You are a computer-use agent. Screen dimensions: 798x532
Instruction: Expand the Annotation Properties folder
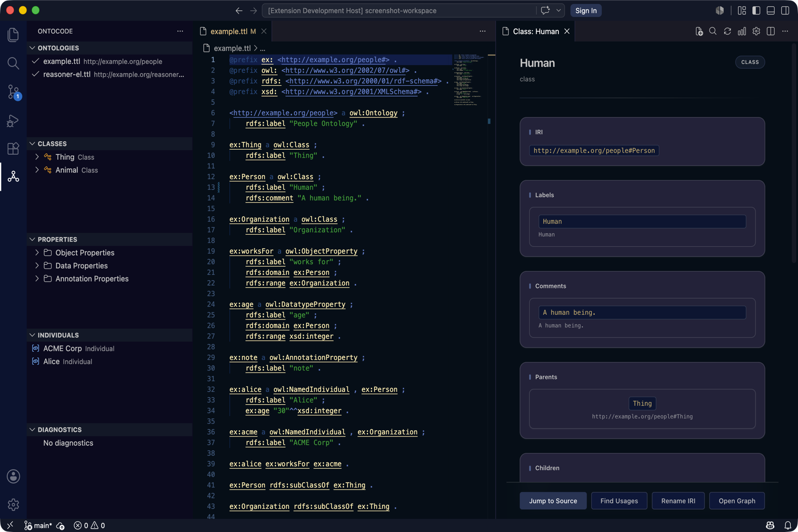coord(37,278)
